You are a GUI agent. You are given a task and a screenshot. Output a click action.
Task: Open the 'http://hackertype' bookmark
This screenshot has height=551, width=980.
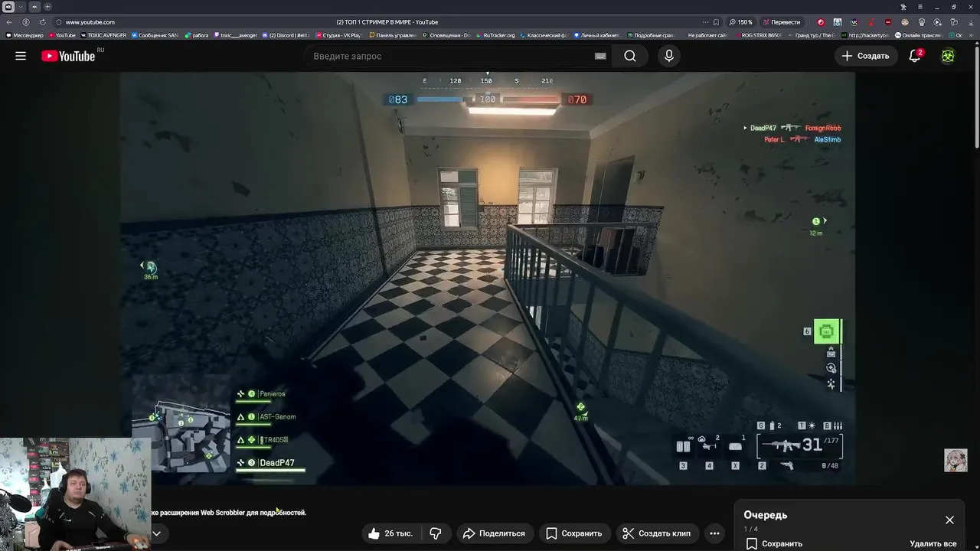pos(865,35)
